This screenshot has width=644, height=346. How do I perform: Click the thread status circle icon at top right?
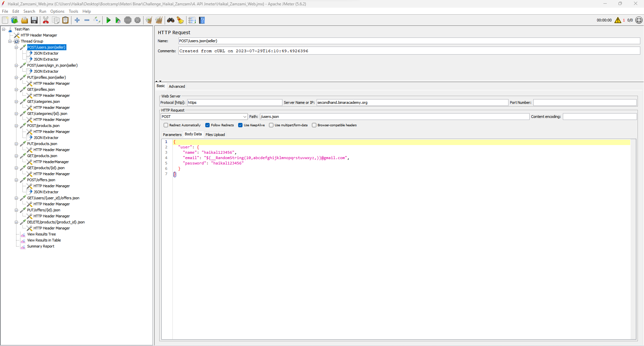pyautogui.click(x=639, y=20)
